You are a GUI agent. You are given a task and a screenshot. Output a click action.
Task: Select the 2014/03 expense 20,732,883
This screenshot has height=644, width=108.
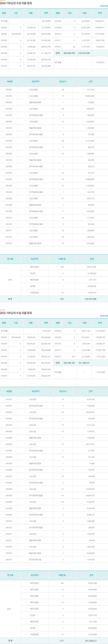pyautogui.click(x=31, y=40)
